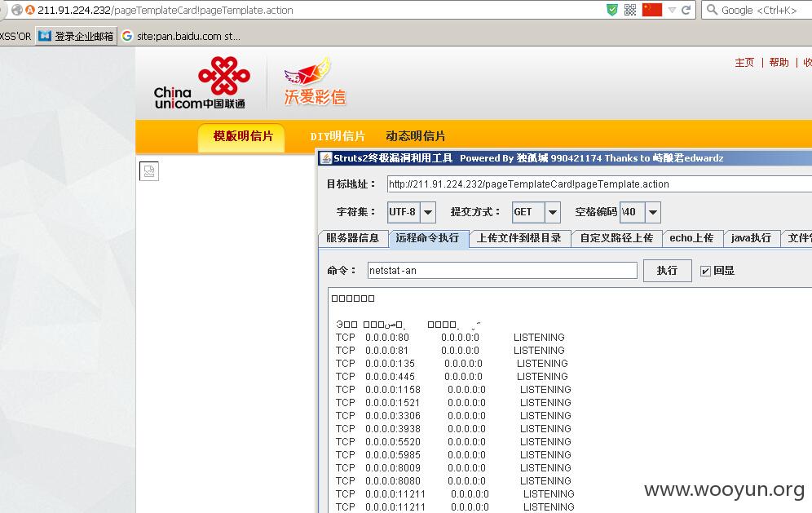Switch to 动态明信片 tab
The image size is (812, 513).
point(415,136)
